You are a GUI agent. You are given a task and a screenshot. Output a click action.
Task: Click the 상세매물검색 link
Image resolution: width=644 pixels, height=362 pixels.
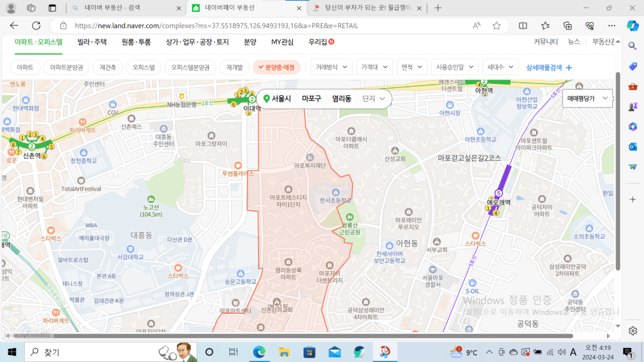(x=549, y=67)
